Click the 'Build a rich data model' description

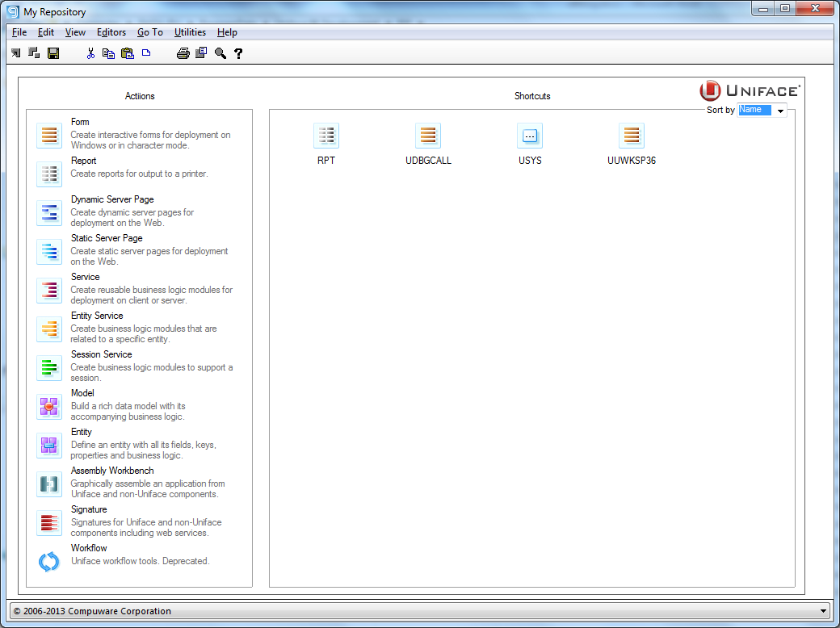tap(128, 411)
